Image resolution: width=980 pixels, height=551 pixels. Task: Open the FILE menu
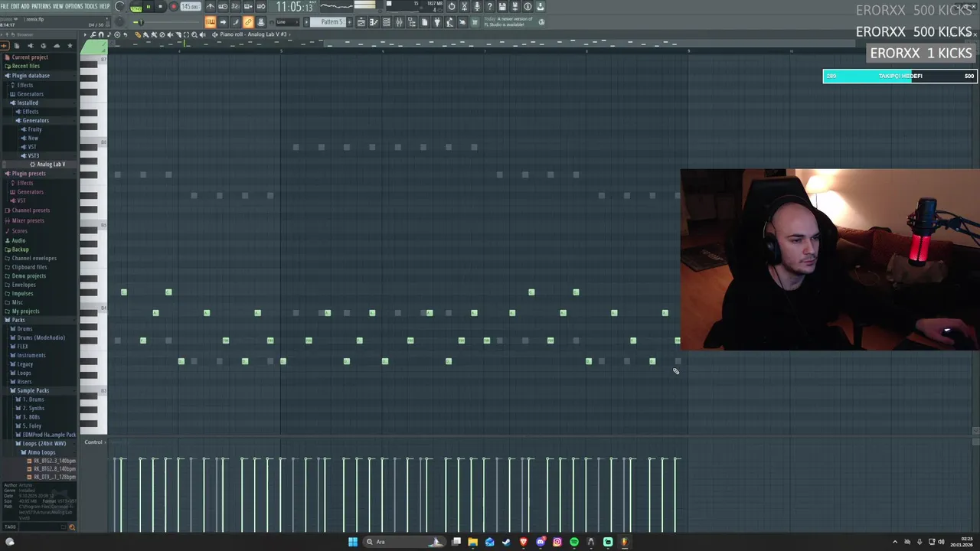[5, 6]
